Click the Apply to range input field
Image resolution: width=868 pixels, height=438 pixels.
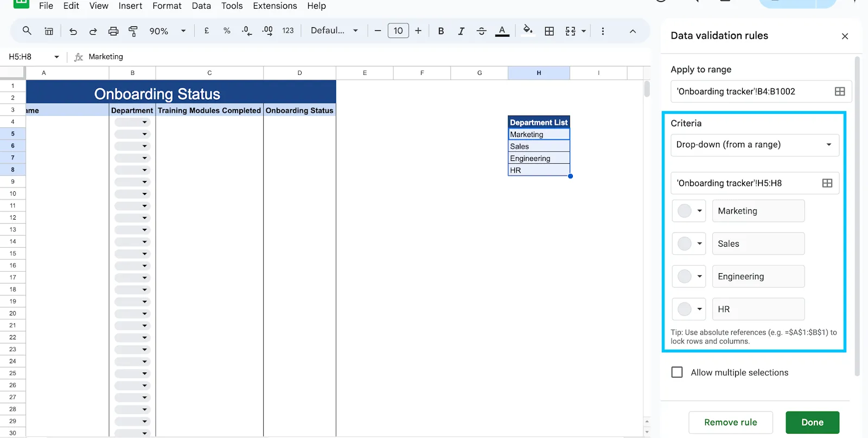[x=761, y=92]
